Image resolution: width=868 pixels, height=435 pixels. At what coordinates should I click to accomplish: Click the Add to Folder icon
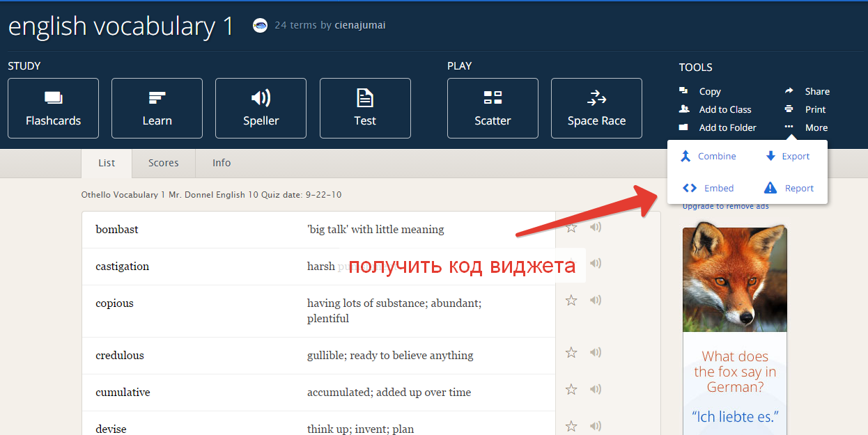click(684, 127)
